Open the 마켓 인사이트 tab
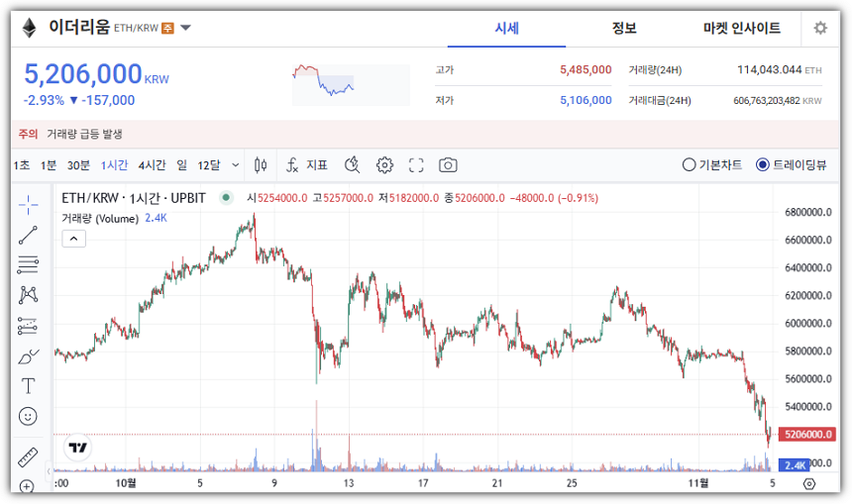Image resolution: width=852 pixels, height=504 pixels. [x=742, y=29]
